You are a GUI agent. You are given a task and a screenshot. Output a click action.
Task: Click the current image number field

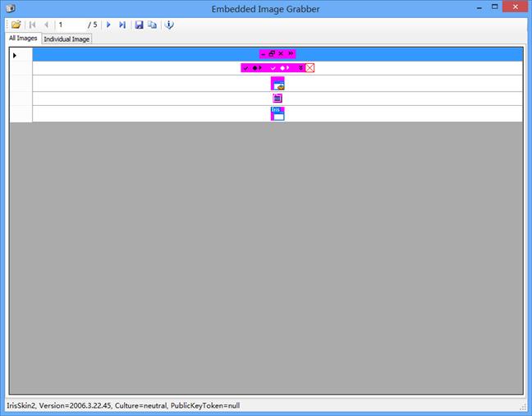71,25
